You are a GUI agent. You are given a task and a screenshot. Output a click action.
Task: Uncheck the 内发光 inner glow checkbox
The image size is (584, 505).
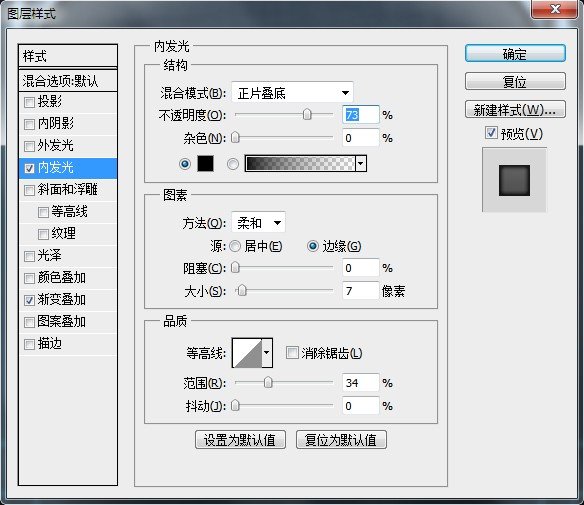[29, 168]
